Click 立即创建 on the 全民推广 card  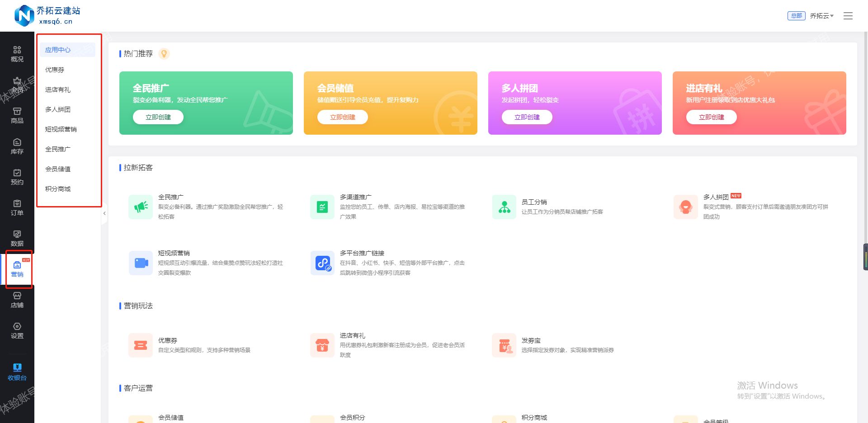158,117
